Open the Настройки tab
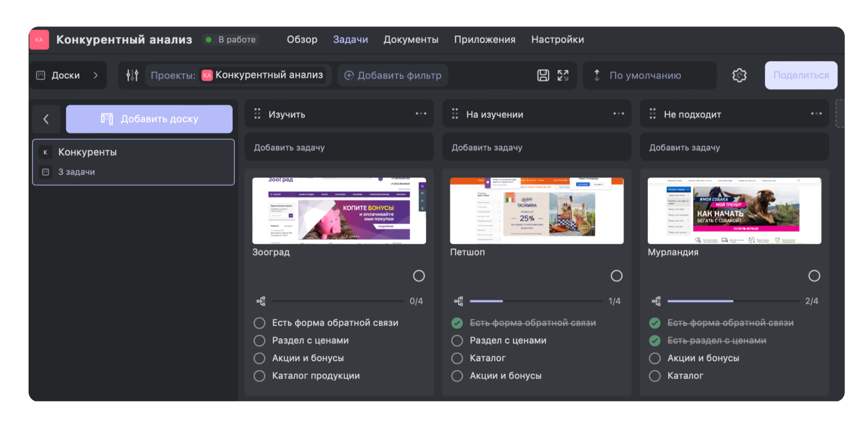This screenshot has width=868, height=431. [557, 40]
